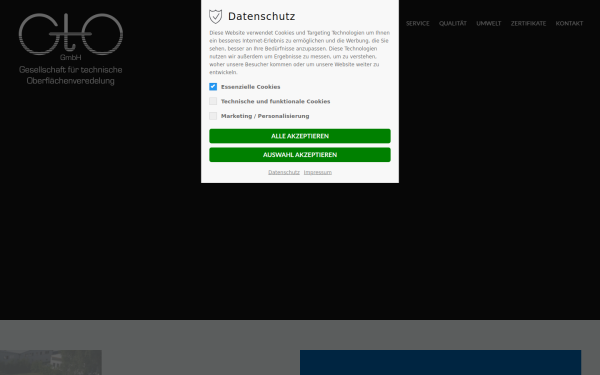Enable Marketing / Personalisierung checkbox
600x375 pixels.
[x=213, y=116]
